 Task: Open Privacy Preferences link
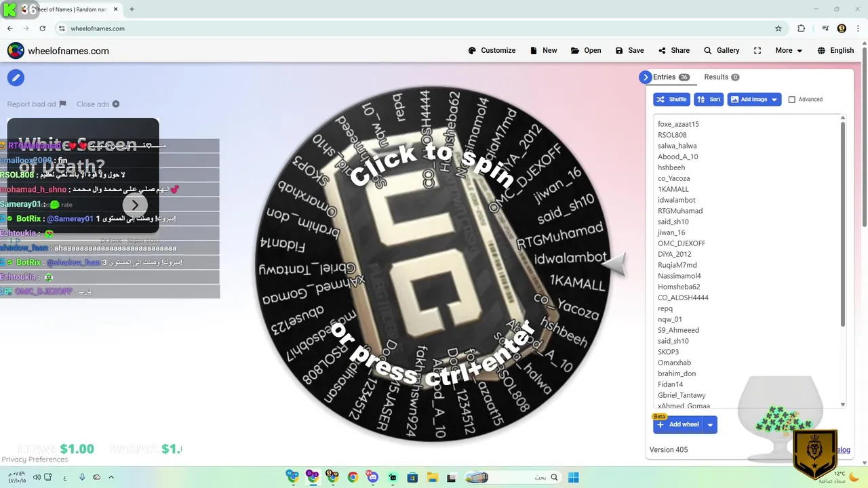pyautogui.click(x=35, y=460)
